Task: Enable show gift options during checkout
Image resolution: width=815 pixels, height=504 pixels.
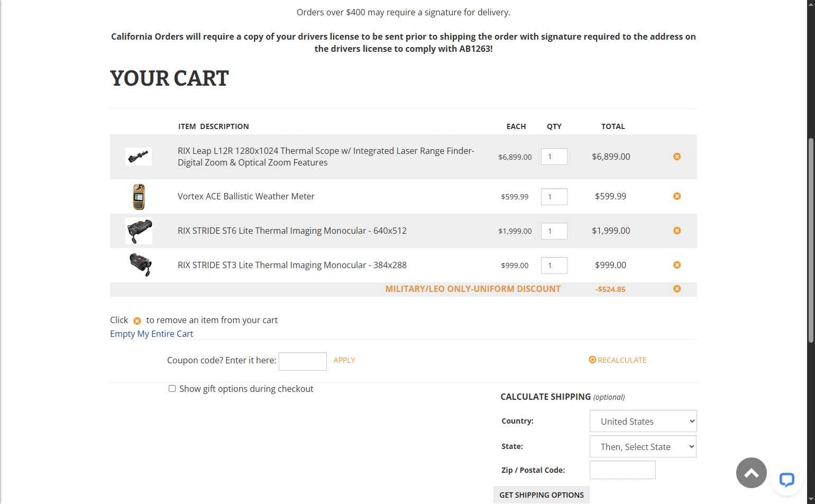Action: [x=172, y=389]
